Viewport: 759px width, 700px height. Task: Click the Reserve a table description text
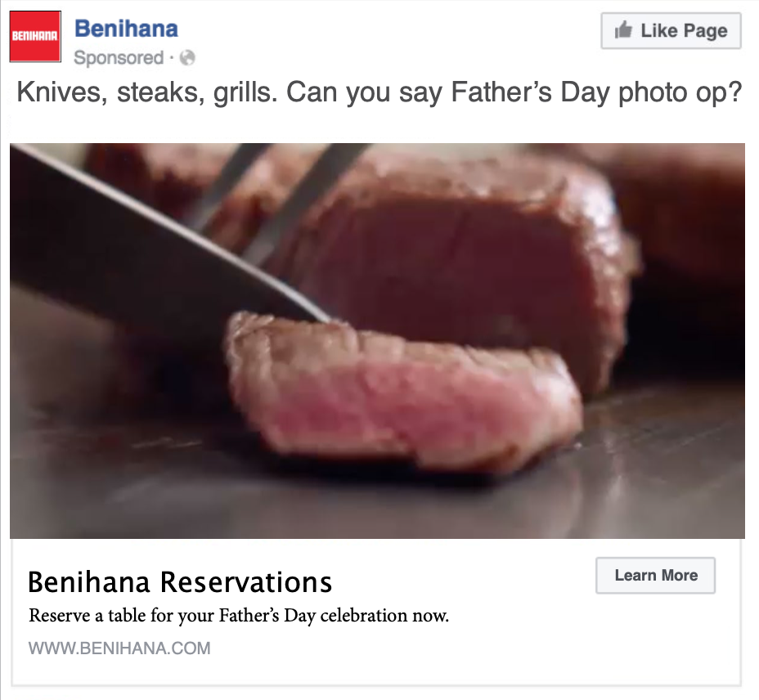(239, 616)
